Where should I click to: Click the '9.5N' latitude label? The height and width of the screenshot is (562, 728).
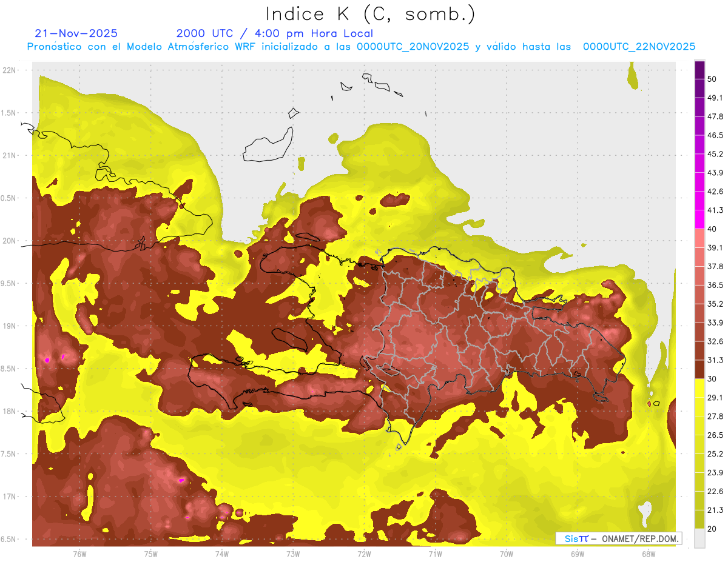click(x=9, y=284)
